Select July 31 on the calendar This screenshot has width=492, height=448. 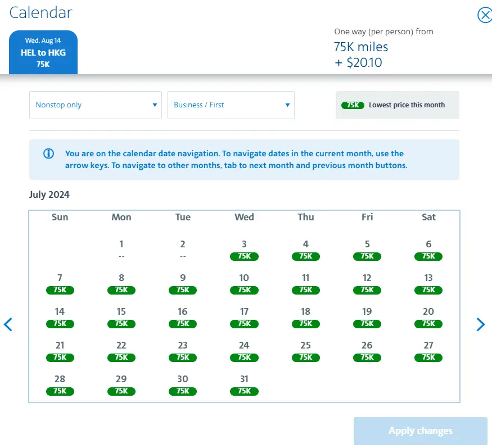click(244, 384)
